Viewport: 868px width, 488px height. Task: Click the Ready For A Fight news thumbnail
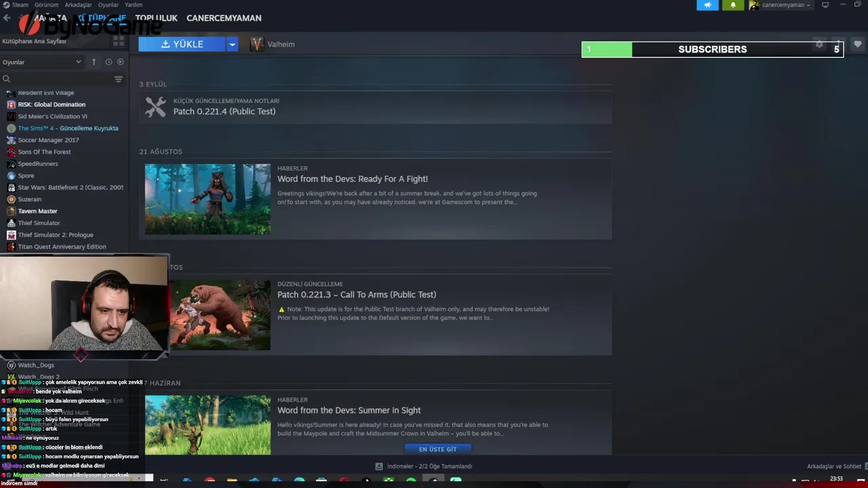pyautogui.click(x=208, y=199)
